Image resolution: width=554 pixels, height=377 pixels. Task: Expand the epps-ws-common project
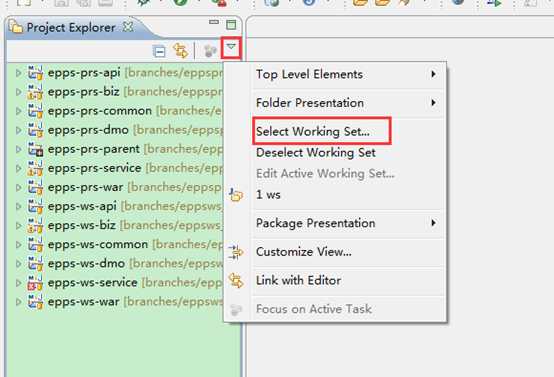[18, 245]
